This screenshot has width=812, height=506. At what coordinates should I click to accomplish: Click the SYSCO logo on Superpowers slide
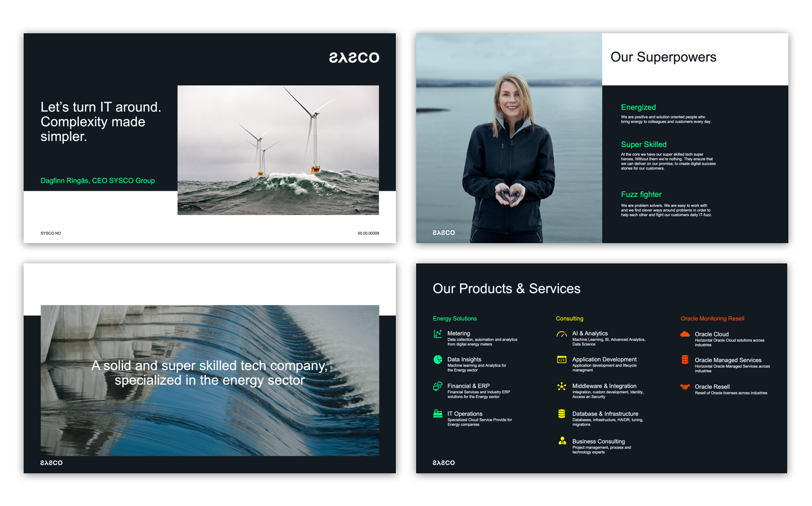pos(444,232)
